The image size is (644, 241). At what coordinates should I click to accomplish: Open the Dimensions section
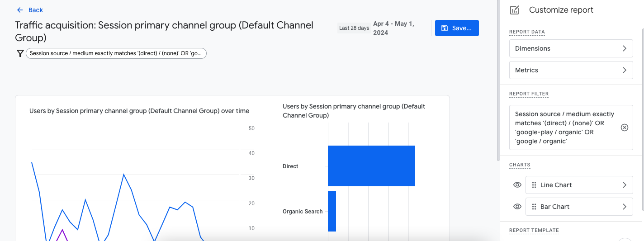click(571, 48)
